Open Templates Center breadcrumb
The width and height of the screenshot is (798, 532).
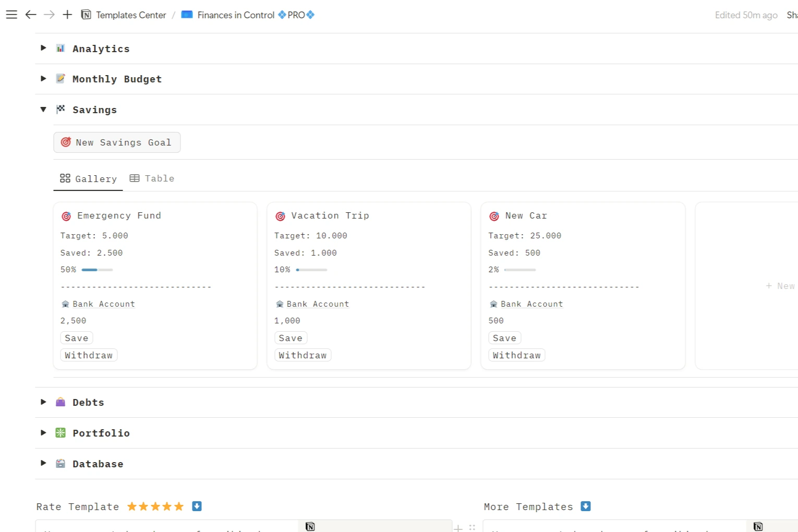click(x=124, y=15)
